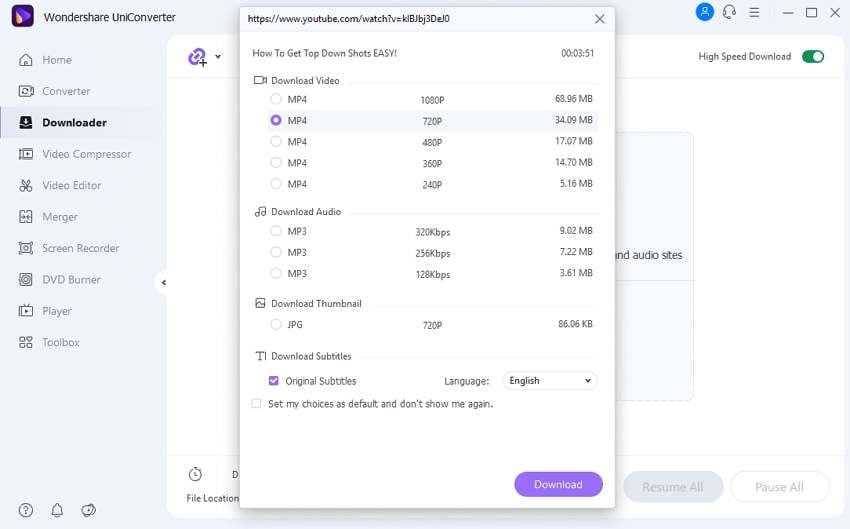
Task: Toggle the High Speed Download switch
Action: (x=812, y=57)
